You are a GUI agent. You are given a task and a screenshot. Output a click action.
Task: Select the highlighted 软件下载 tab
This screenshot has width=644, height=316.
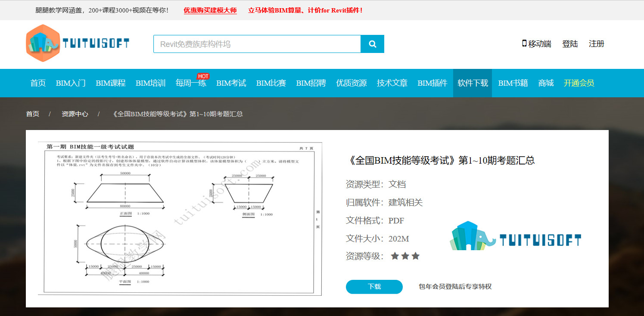point(473,83)
